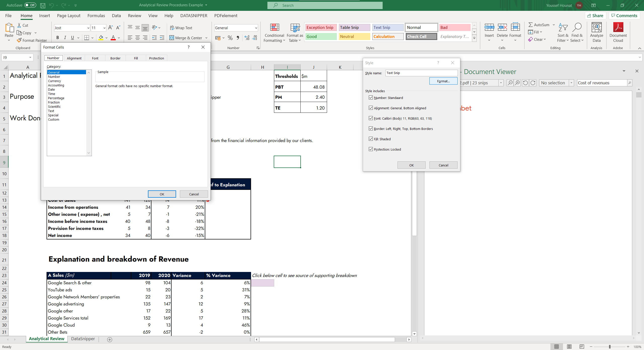The height and width of the screenshot is (350, 644).
Task: Expand Merge & Center dropdown arrow
Action: pos(206,38)
